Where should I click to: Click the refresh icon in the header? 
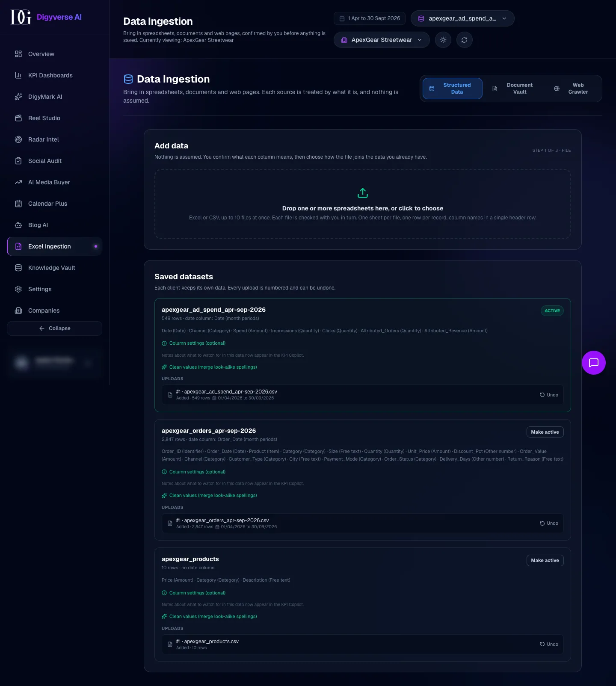(x=465, y=40)
